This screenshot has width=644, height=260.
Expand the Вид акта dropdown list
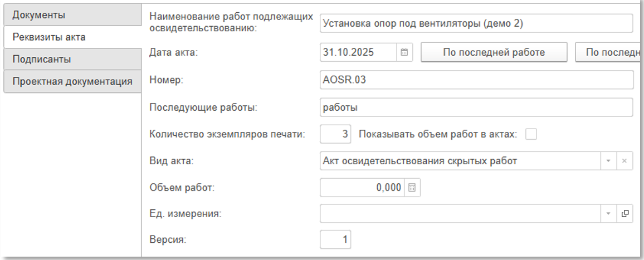608,161
